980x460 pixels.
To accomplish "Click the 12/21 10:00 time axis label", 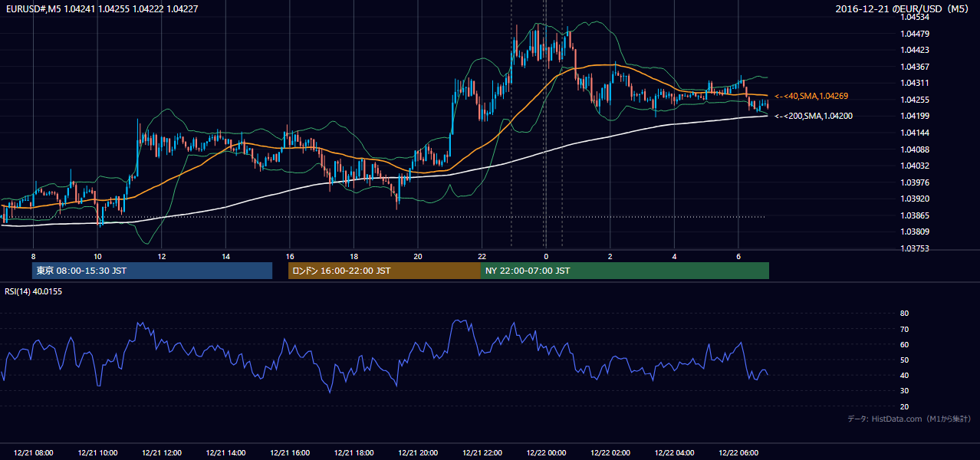I will point(97,453).
